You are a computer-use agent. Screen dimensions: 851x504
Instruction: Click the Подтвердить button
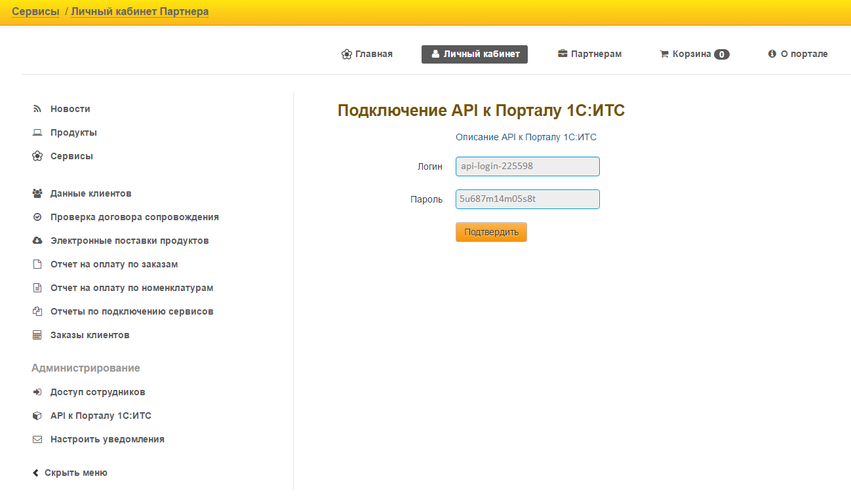[491, 232]
